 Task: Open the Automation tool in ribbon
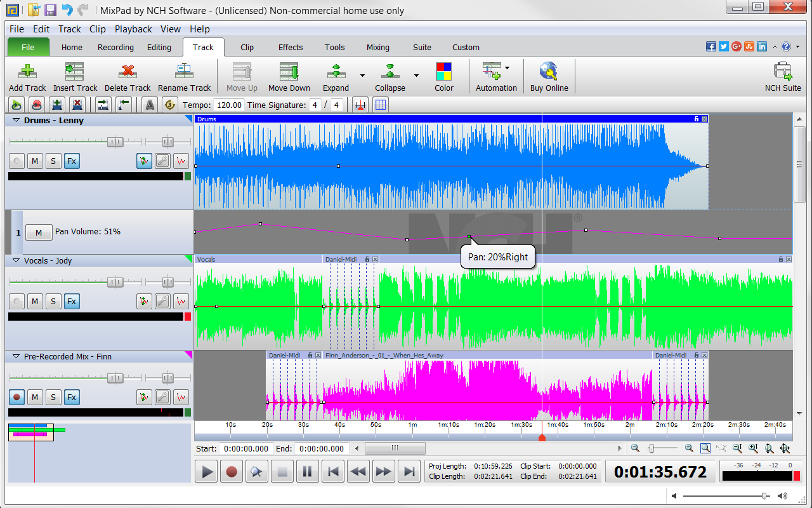click(491, 71)
